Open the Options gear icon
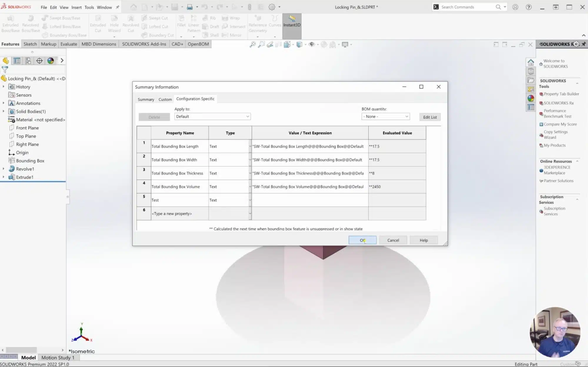This screenshot has height=367, width=588. pos(272,7)
